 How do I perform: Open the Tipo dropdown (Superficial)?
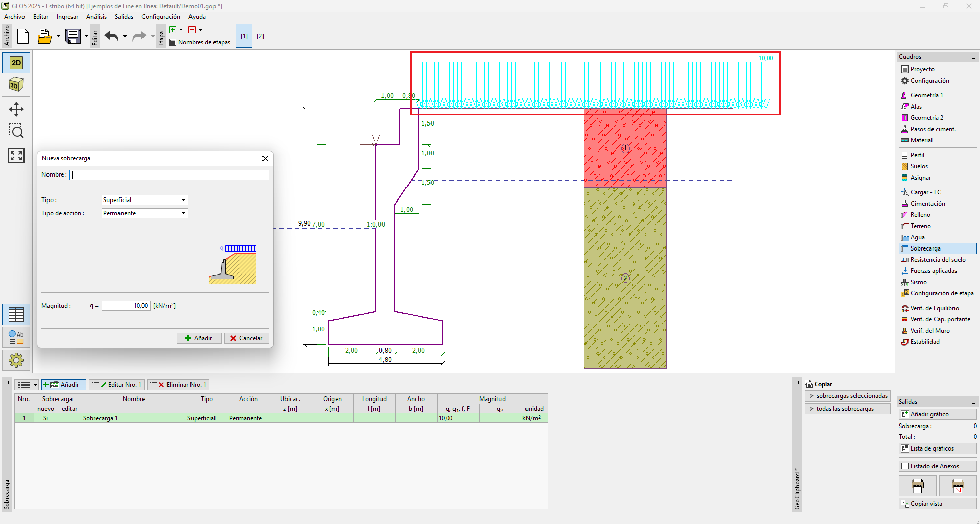coord(145,200)
